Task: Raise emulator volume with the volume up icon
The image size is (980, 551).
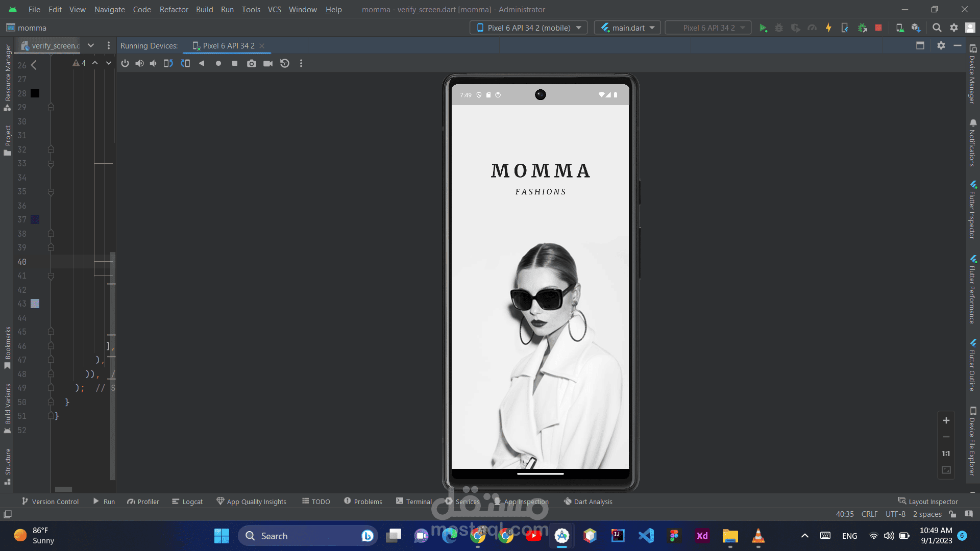Action: point(139,63)
